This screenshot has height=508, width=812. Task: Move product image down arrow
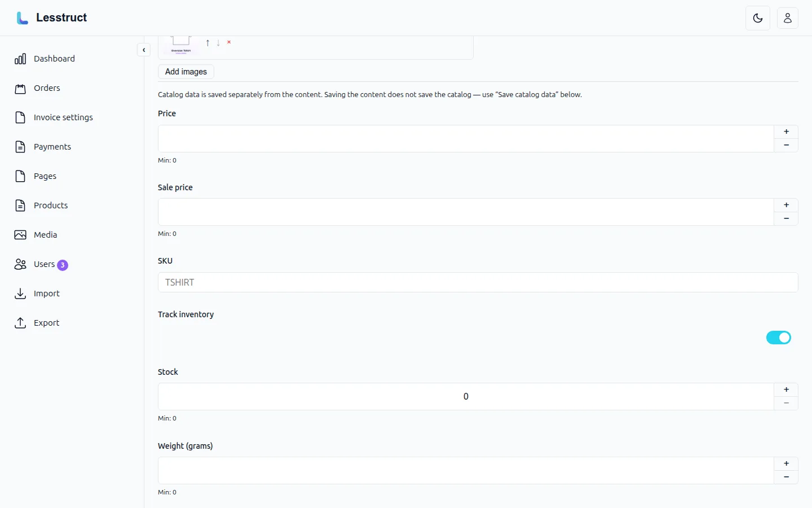pyautogui.click(x=218, y=43)
